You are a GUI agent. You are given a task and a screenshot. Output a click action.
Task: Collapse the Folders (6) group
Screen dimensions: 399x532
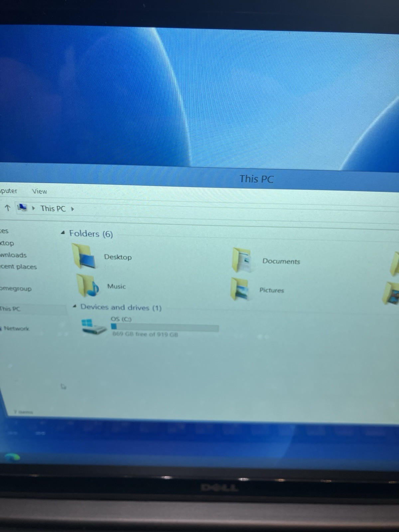pyautogui.click(x=63, y=233)
